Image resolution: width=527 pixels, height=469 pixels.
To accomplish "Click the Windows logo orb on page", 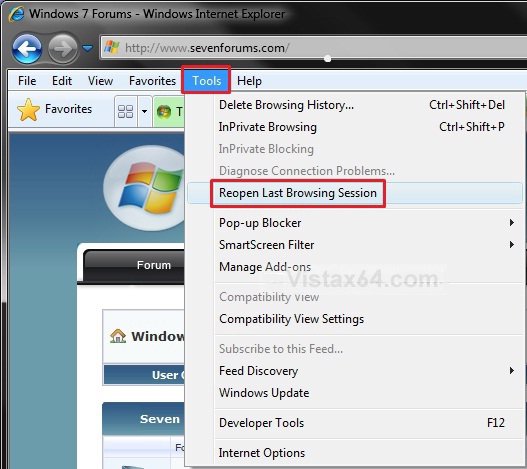I will [x=147, y=188].
